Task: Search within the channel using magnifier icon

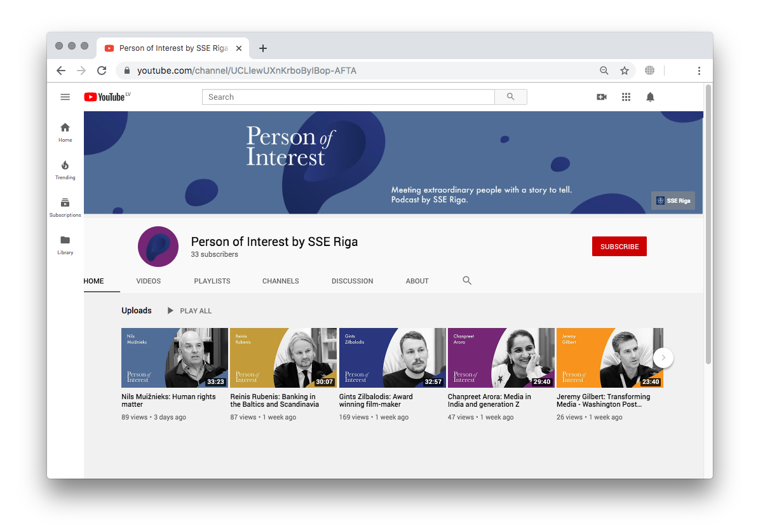Action: click(467, 280)
